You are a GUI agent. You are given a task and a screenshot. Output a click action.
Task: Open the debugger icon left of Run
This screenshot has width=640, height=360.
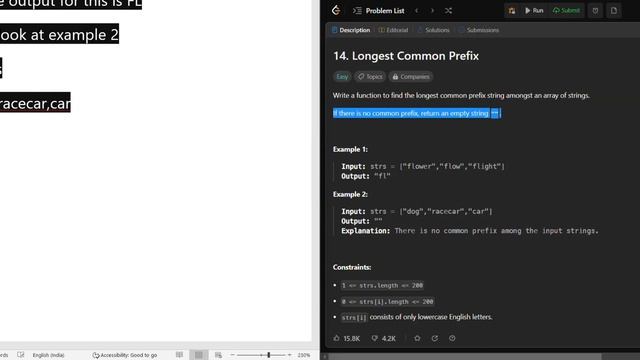pyautogui.click(x=512, y=11)
